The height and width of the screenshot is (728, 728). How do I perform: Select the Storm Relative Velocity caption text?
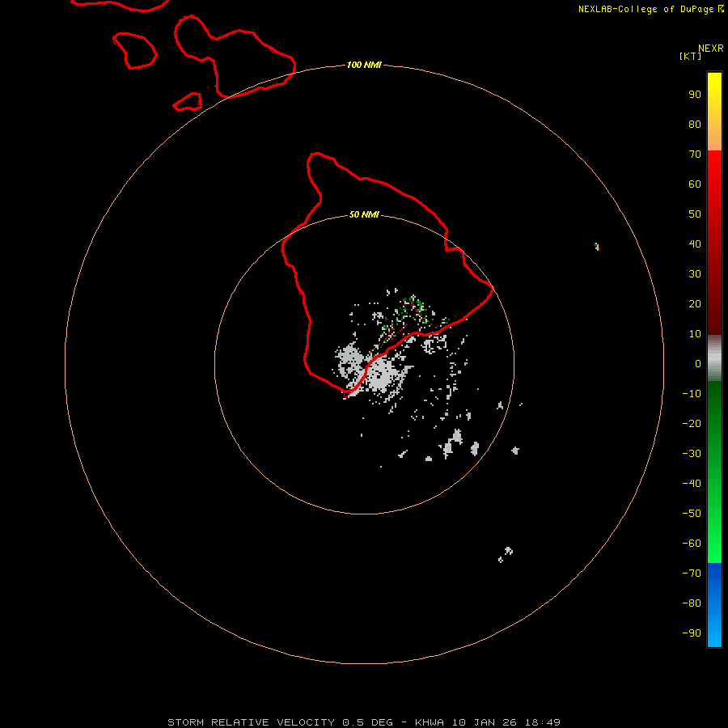[363, 722]
